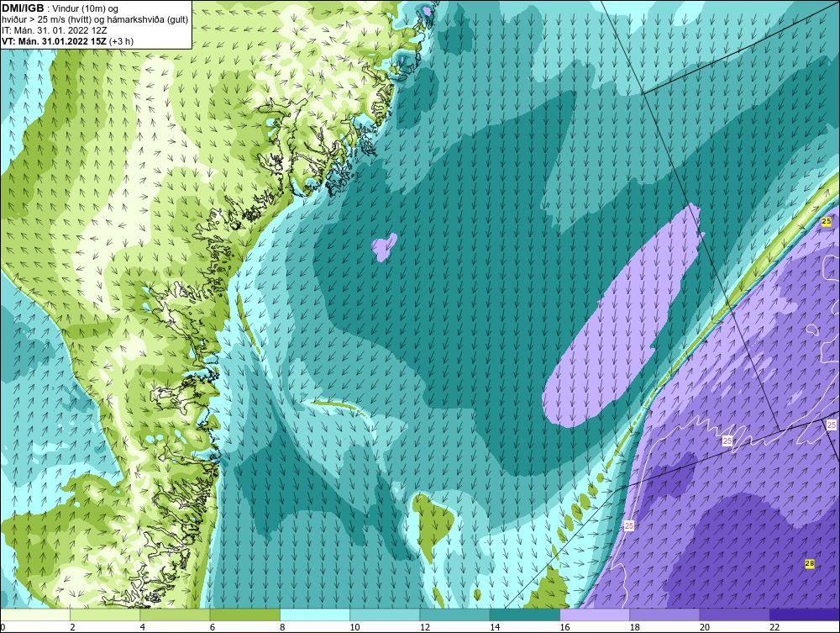Click the color scale number 12
The image size is (840, 633).
coord(425,628)
